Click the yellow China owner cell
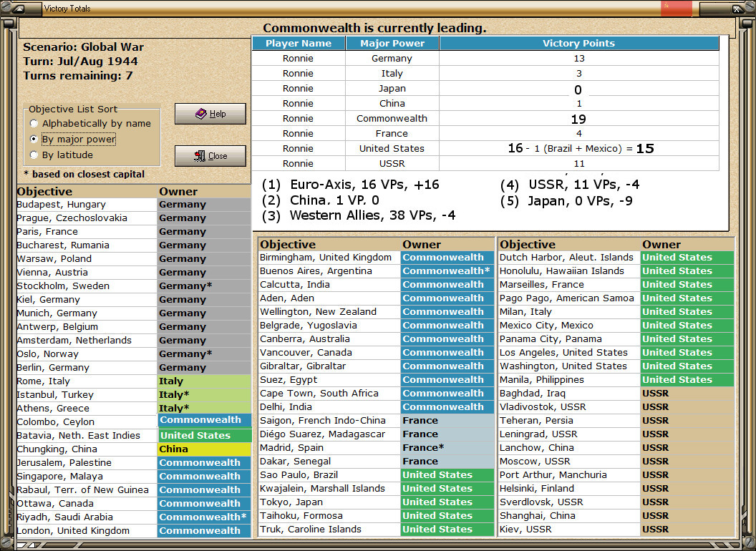Image resolution: width=756 pixels, height=551 pixels. 205,449
